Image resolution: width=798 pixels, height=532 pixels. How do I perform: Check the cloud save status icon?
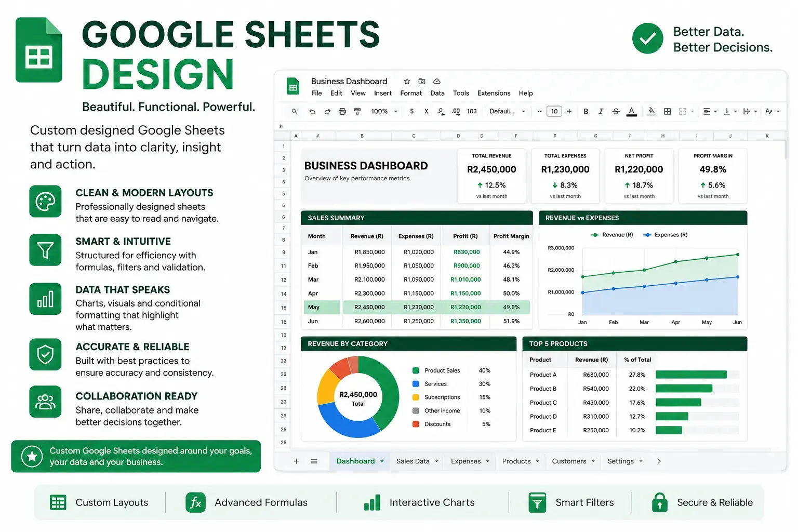pyautogui.click(x=437, y=81)
